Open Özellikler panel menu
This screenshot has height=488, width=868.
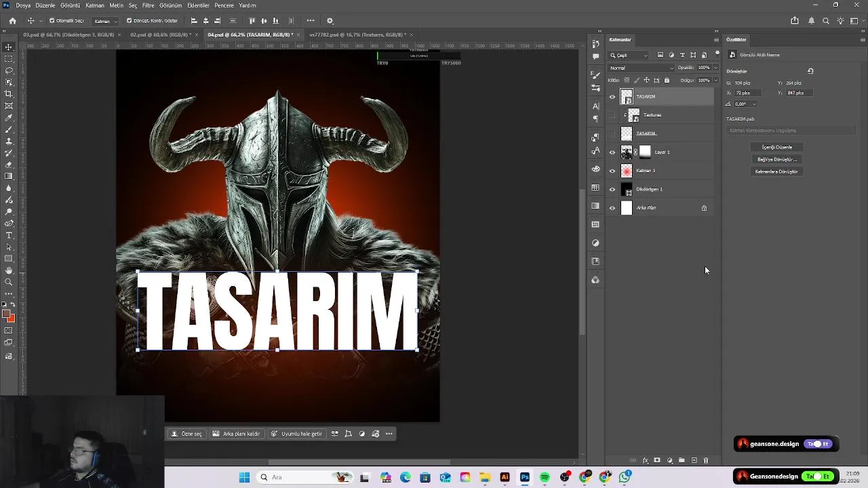[x=861, y=39]
